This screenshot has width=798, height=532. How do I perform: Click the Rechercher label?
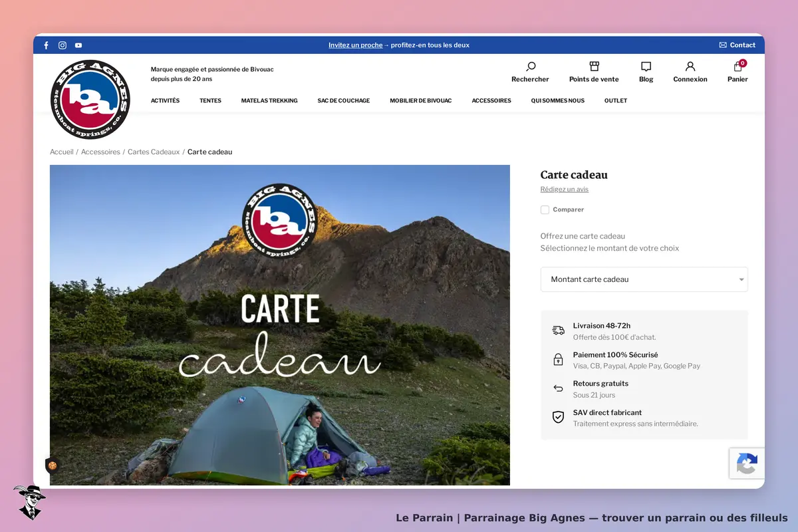click(x=530, y=79)
